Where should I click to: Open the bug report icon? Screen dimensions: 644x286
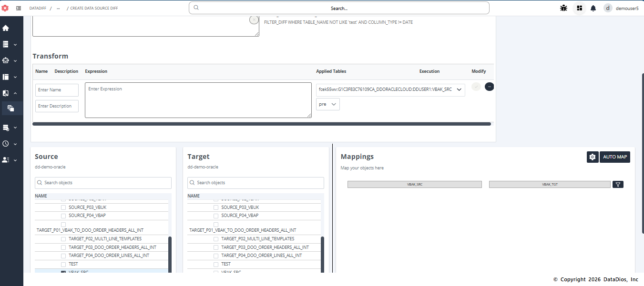[563, 8]
